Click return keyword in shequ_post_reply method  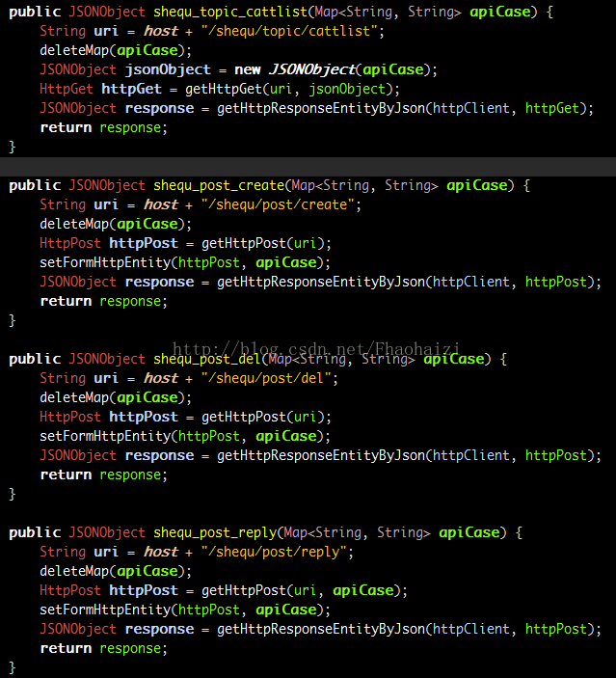coord(66,649)
